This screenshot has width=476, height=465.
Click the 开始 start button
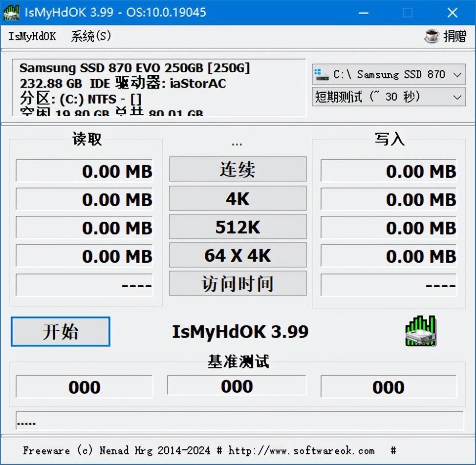tap(61, 332)
